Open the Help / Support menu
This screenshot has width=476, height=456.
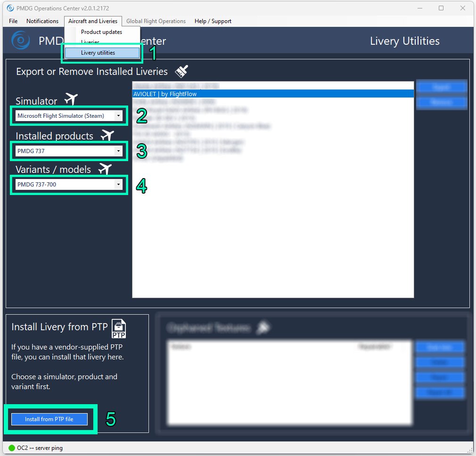tap(213, 21)
